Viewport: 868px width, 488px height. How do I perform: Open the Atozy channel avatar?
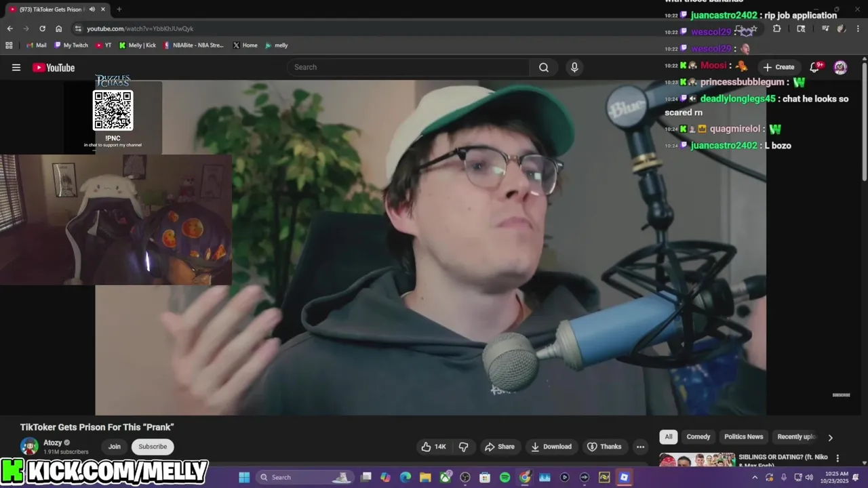point(29,447)
